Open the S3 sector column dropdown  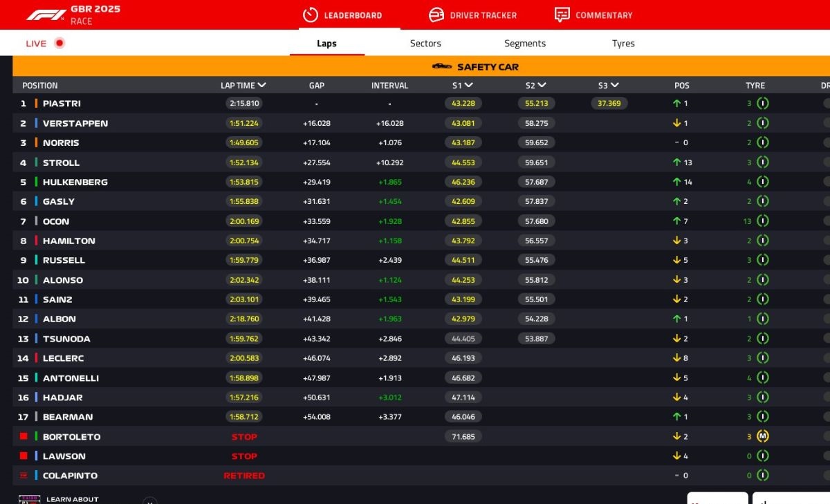[614, 85]
